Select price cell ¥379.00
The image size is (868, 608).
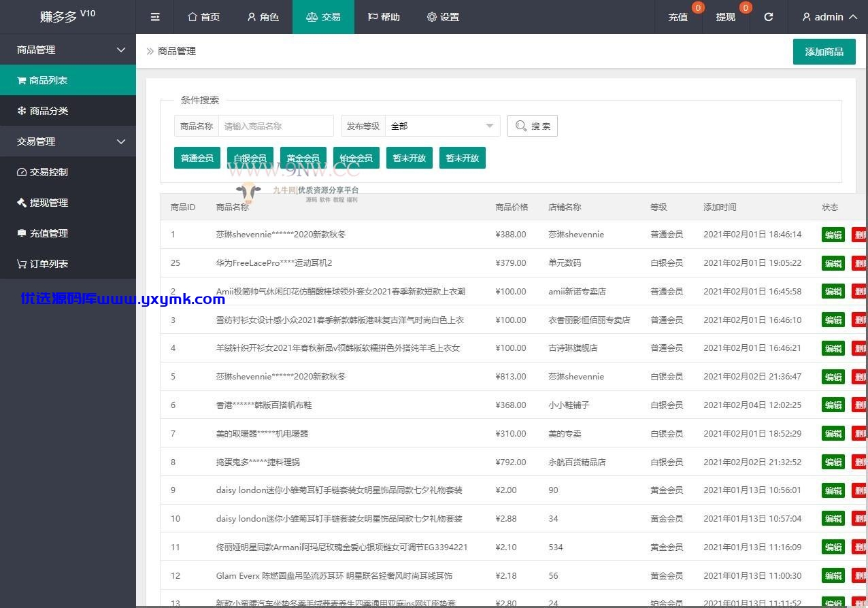[x=511, y=263]
